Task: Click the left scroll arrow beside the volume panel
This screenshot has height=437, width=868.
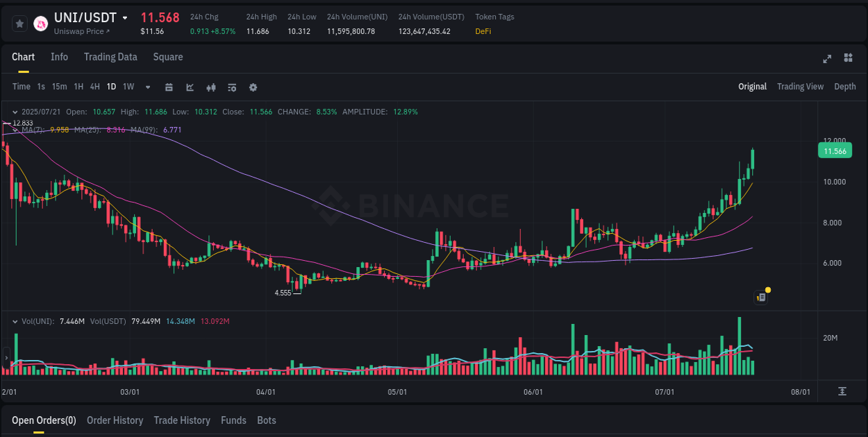Action: 6,358
